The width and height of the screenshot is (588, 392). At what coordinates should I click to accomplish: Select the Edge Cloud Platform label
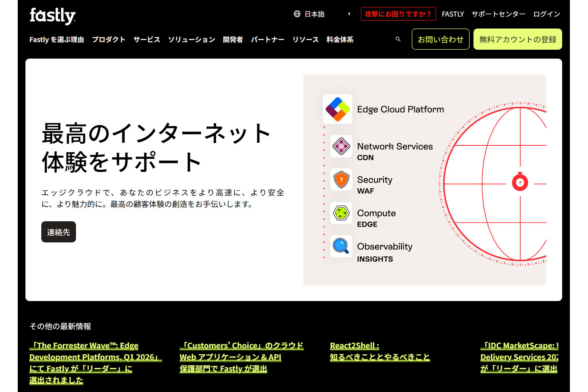coord(401,109)
